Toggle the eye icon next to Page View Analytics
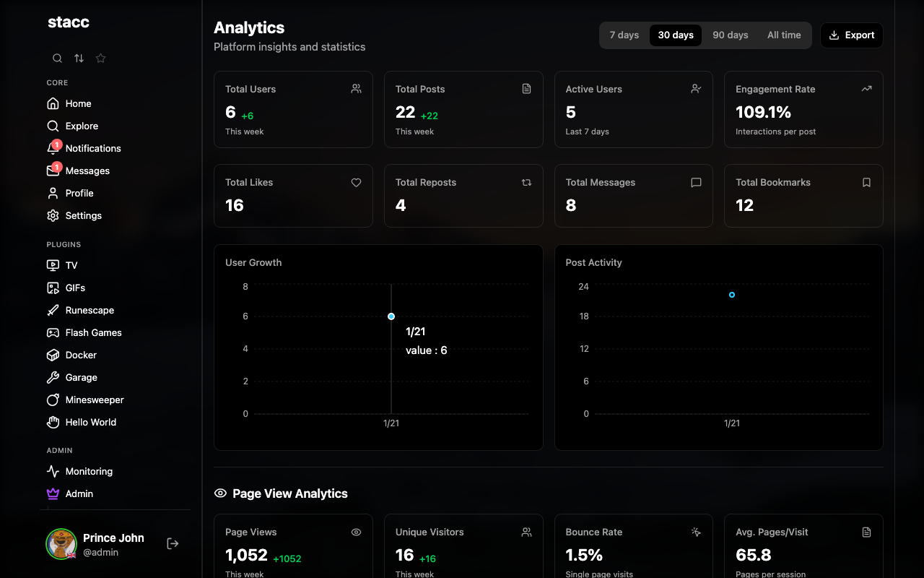 [219, 493]
